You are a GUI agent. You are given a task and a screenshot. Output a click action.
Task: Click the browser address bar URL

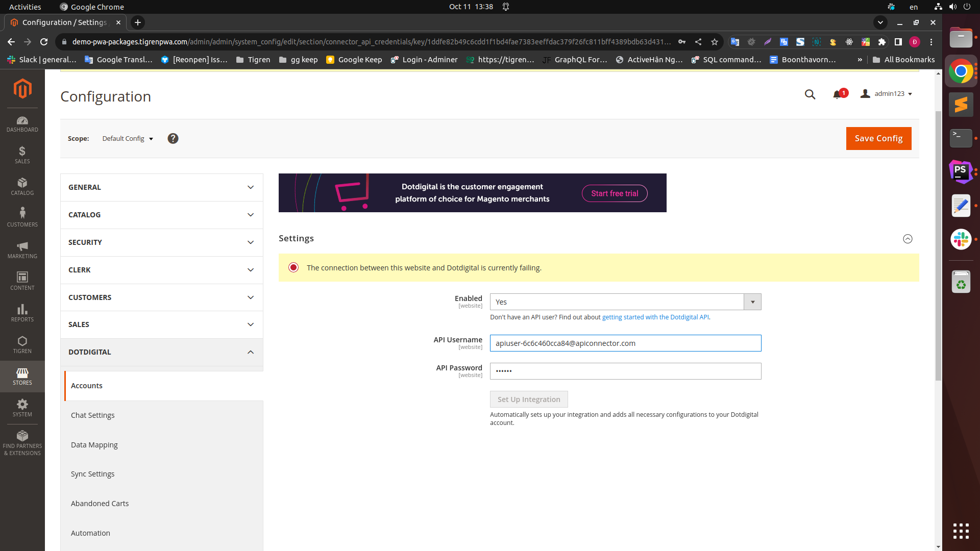click(x=371, y=42)
